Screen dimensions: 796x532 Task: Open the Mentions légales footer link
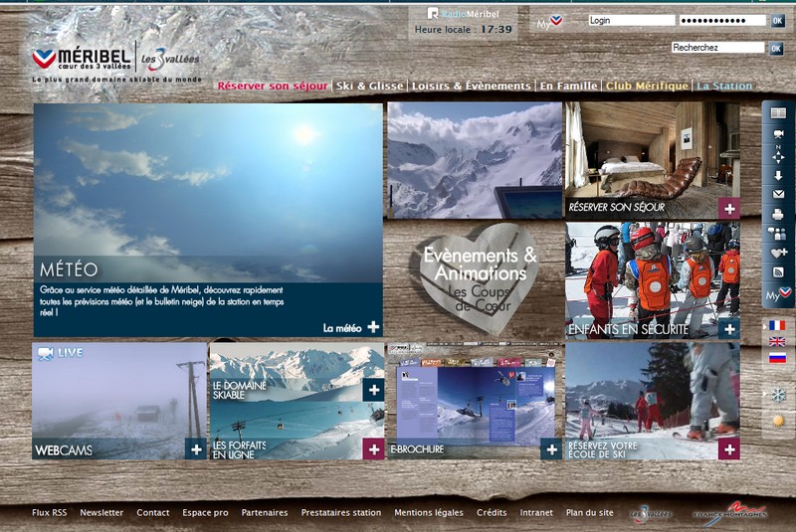pyautogui.click(x=429, y=513)
